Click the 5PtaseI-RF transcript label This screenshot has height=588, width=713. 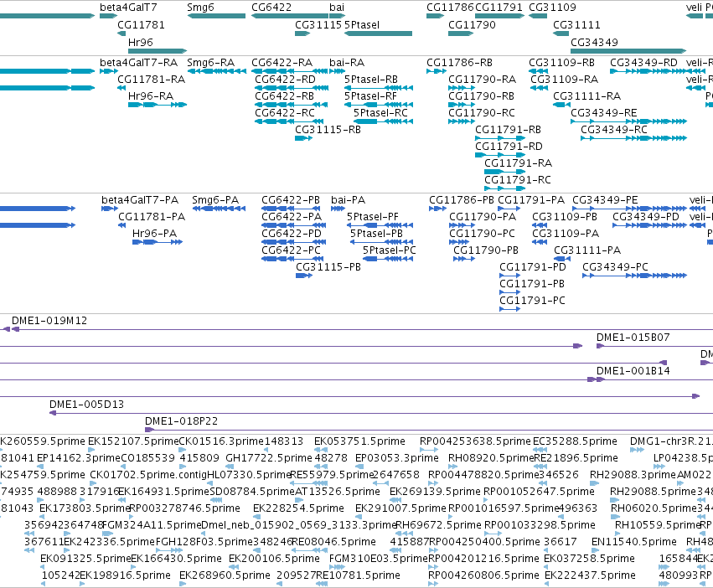tap(370, 96)
